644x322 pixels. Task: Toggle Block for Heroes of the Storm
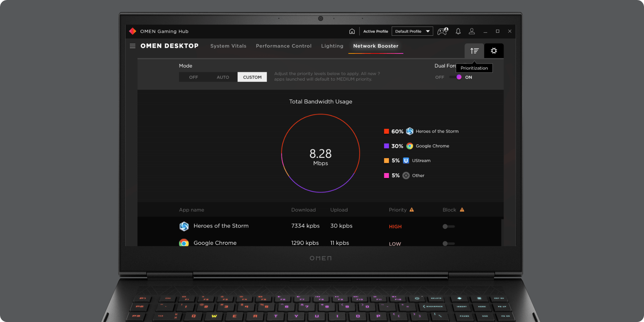tap(449, 226)
